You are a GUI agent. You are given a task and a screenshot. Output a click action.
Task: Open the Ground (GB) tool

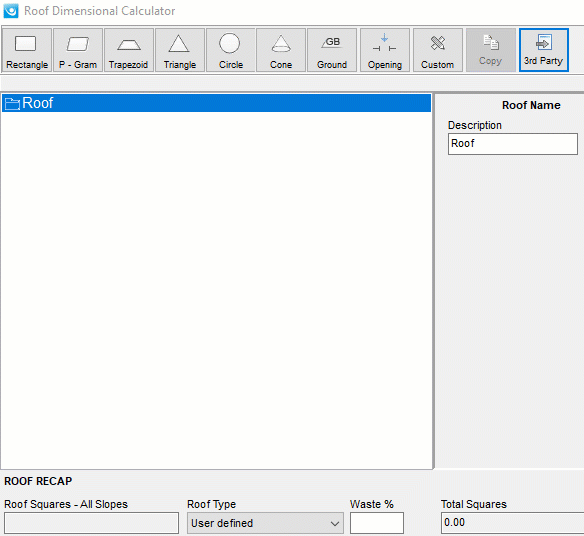click(x=332, y=50)
